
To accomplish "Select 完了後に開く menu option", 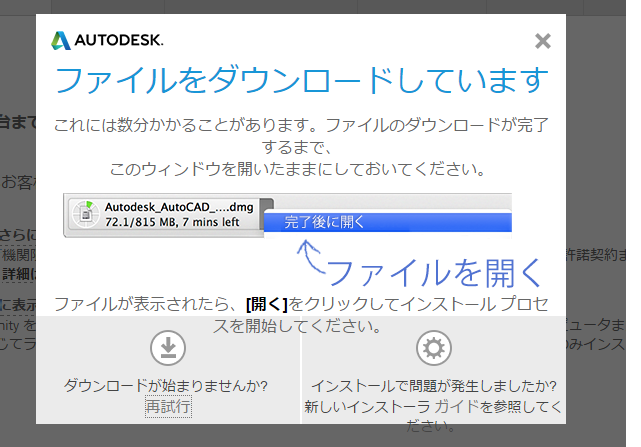I will tap(388, 222).
